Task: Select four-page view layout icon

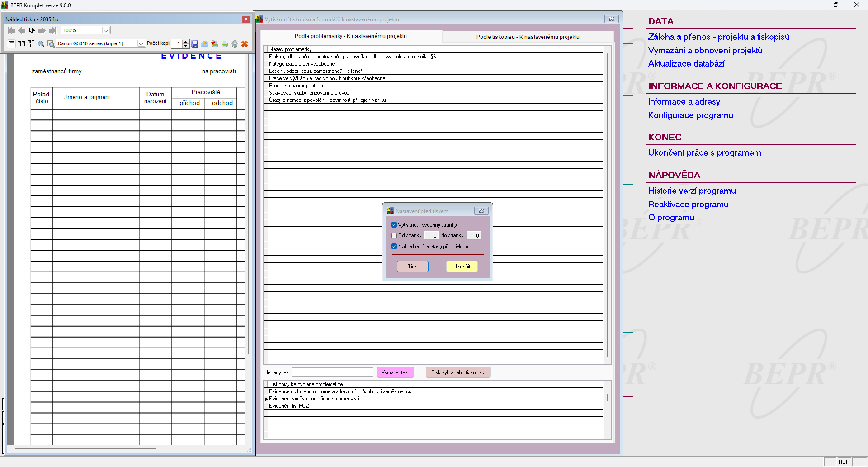Action: click(31, 44)
